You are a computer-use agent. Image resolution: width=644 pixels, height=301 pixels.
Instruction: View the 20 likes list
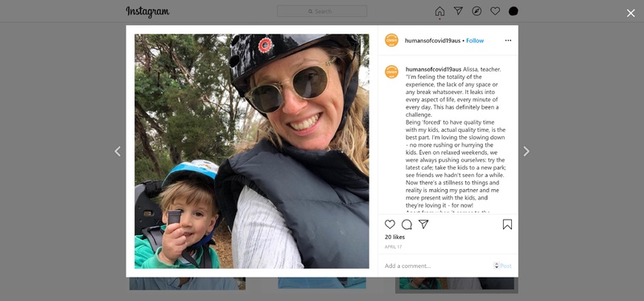[x=394, y=237]
